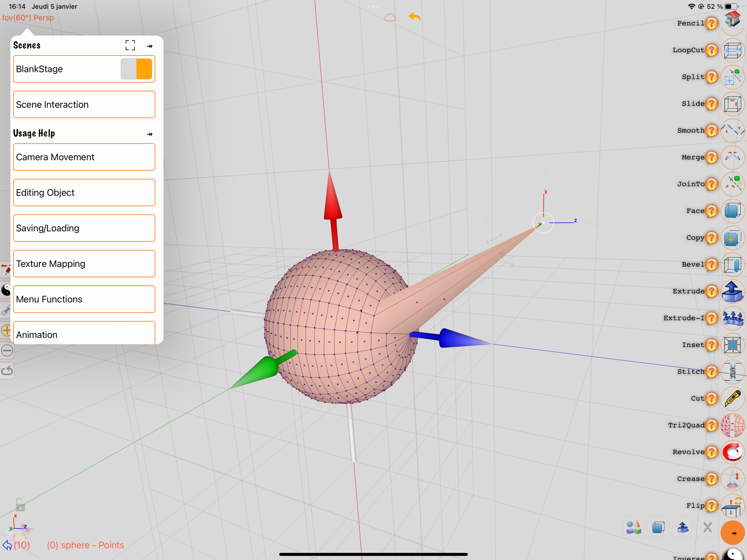747x560 pixels.
Task: Expand the Usage Help section arrow
Action: (150, 134)
